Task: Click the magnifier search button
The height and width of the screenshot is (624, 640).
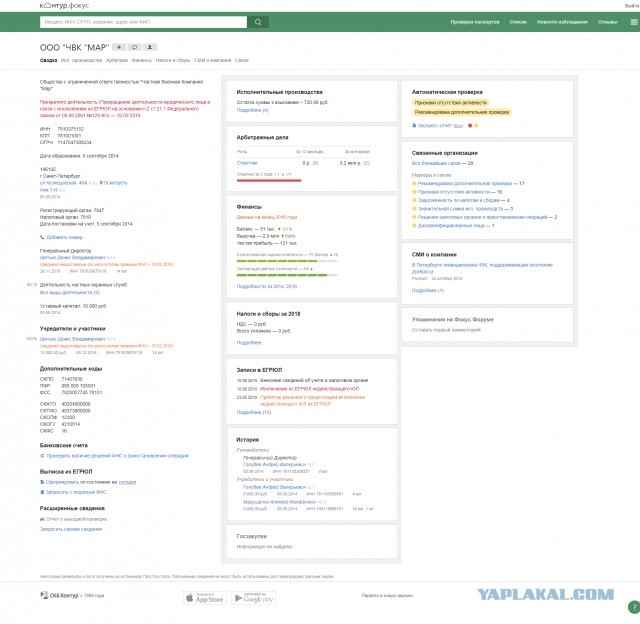Action: [x=258, y=22]
